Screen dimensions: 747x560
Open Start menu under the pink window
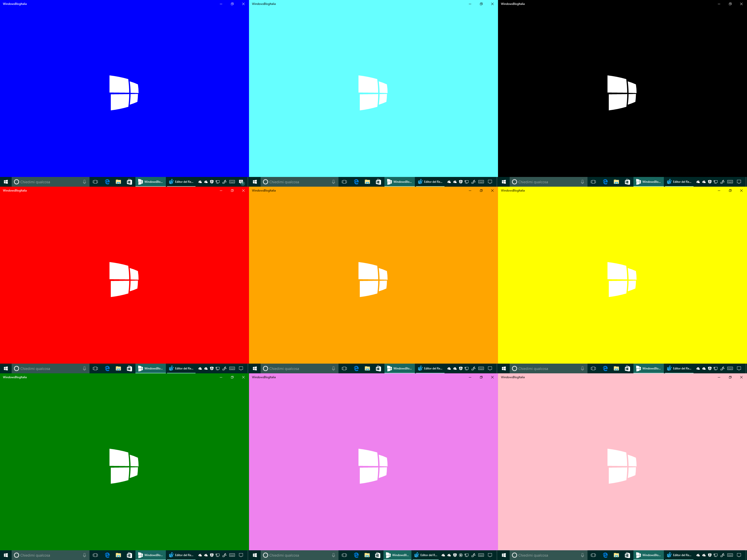click(504, 555)
